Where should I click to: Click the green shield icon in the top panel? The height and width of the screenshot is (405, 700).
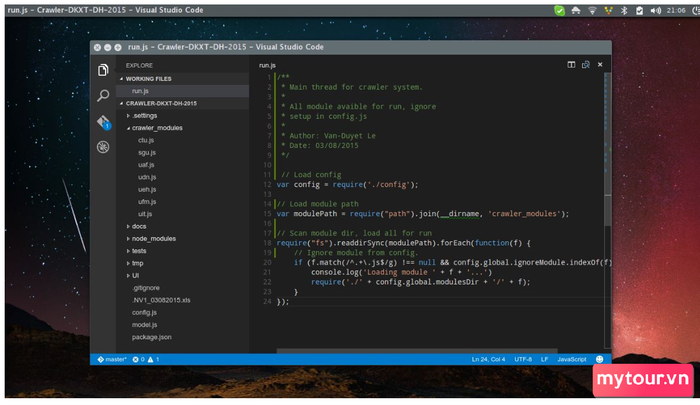(559, 10)
